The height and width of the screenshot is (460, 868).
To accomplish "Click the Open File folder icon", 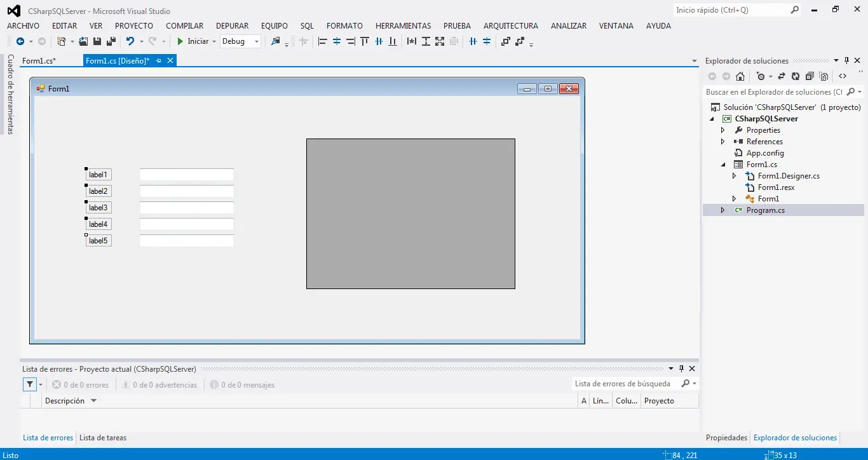I will (x=83, y=41).
